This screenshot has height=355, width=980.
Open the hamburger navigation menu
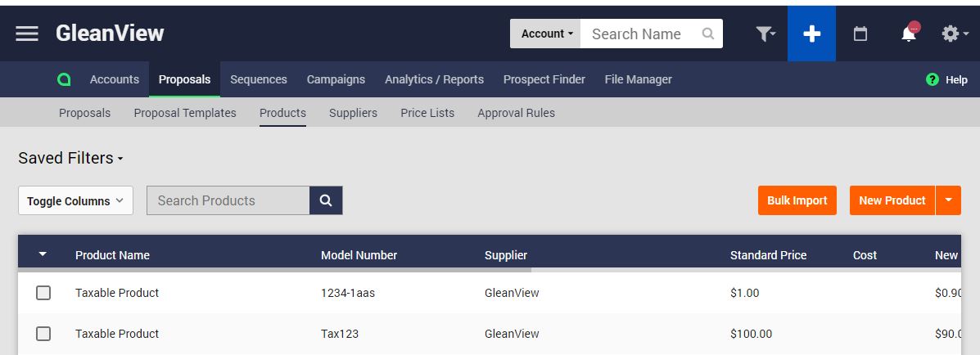[27, 34]
